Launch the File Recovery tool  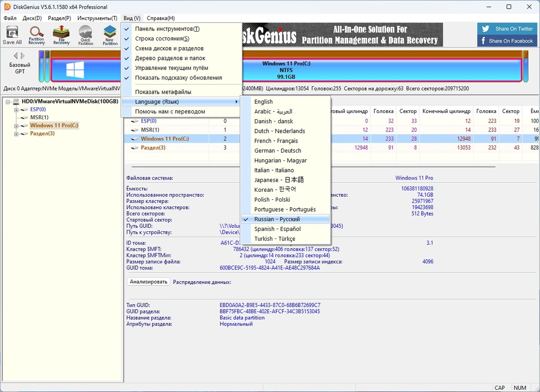pyautogui.click(x=61, y=35)
